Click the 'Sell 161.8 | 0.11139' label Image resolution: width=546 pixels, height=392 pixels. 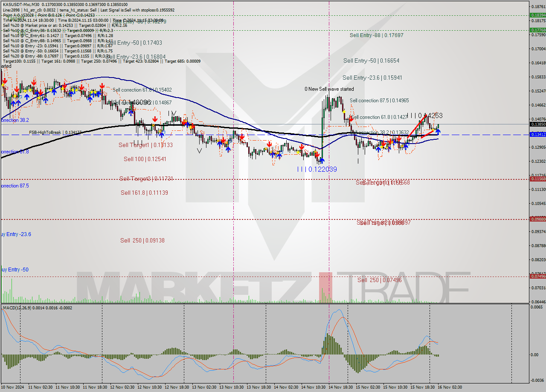click(144, 193)
